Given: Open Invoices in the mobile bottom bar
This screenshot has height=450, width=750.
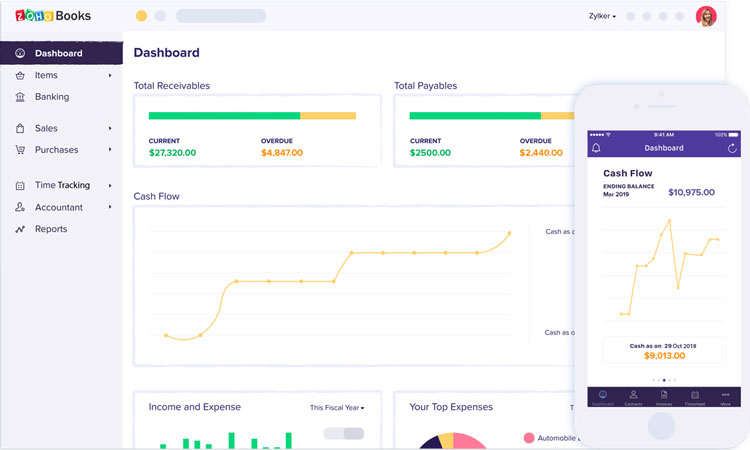Looking at the screenshot, I should [x=664, y=397].
